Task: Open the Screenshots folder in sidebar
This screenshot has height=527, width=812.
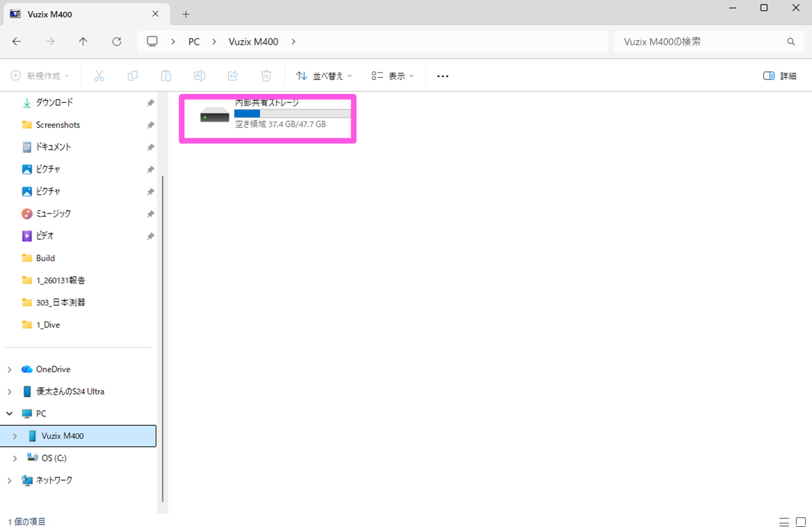Action: [x=58, y=125]
